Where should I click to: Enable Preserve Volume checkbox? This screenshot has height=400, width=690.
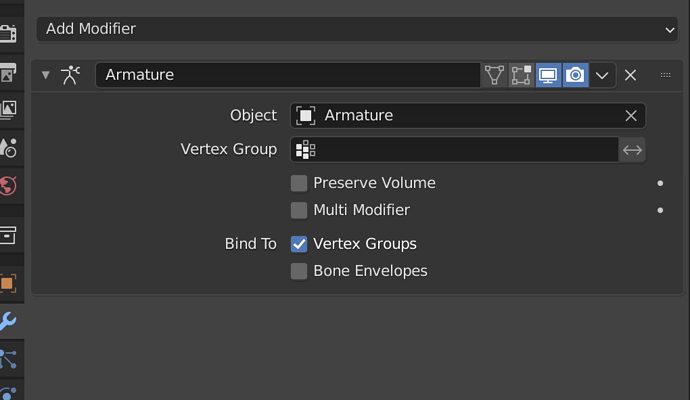coord(299,183)
